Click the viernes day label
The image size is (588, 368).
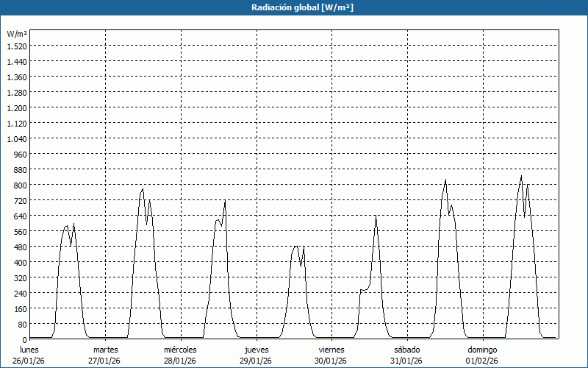(331, 350)
